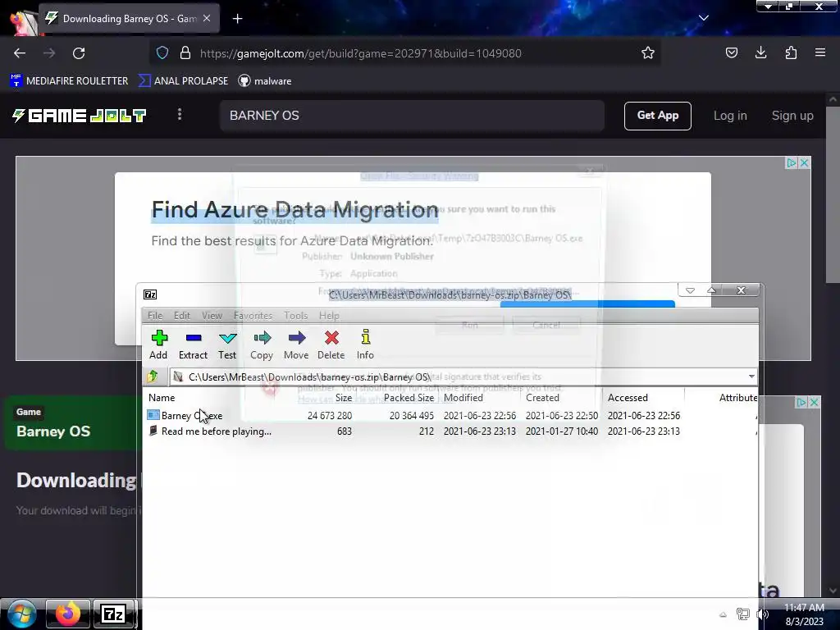Click the Info icon in 7-Zip
The image size is (840, 630).
click(365, 345)
